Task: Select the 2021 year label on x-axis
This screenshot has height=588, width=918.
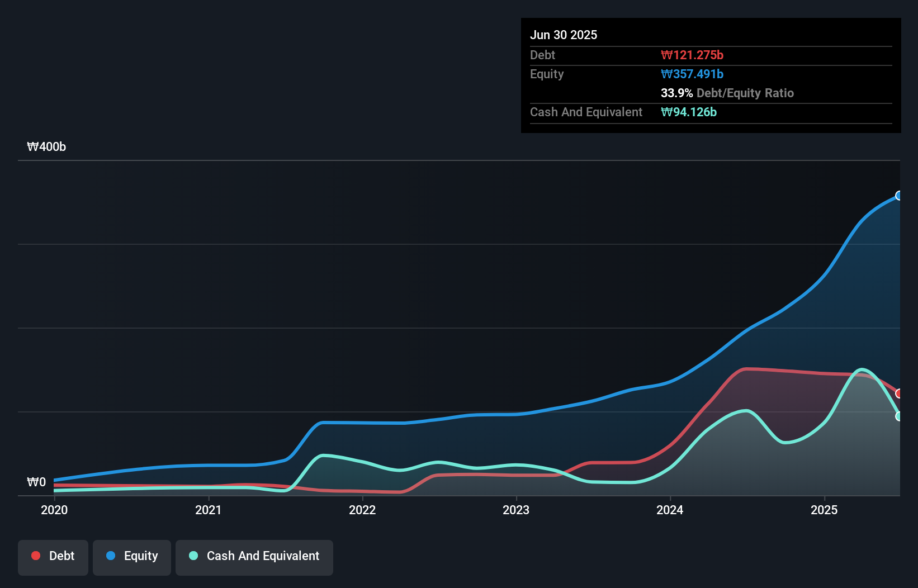Action: coord(208,510)
